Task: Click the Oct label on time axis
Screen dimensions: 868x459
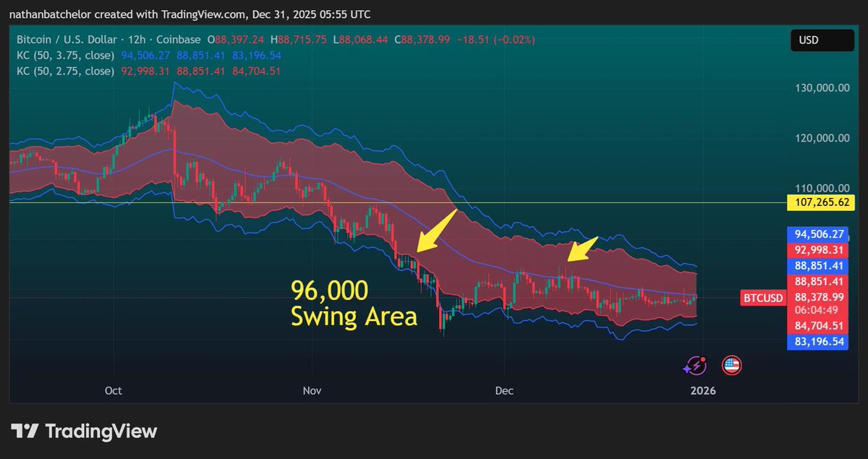Action: (114, 390)
